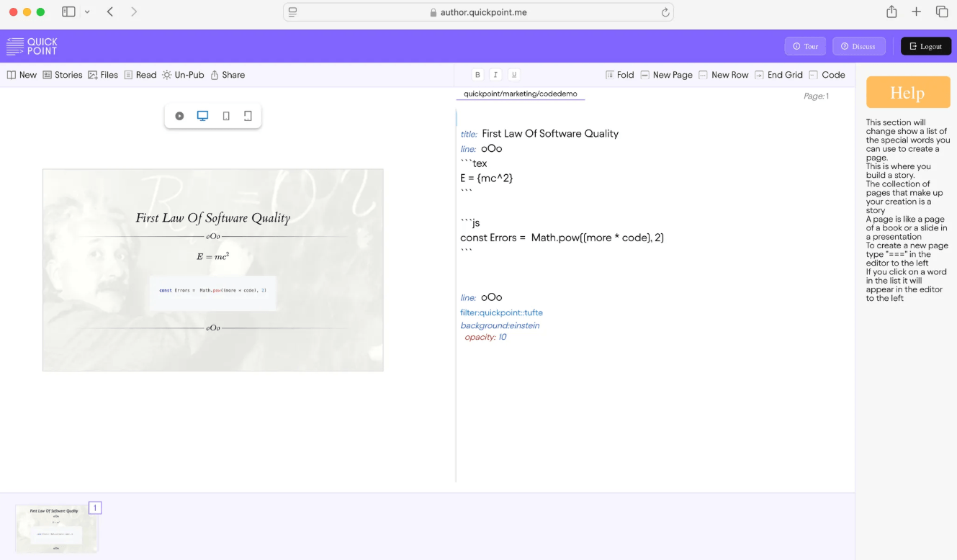Click End Grid in the toolbar
The height and width of the screenshot is (560, 957).
(778, 75)
